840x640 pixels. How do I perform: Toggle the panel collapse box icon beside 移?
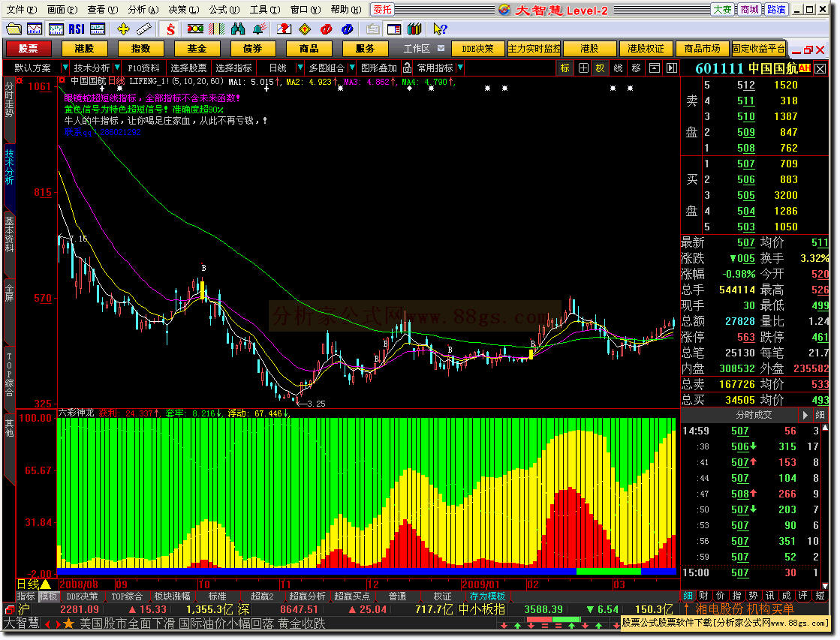pos(654,68)
